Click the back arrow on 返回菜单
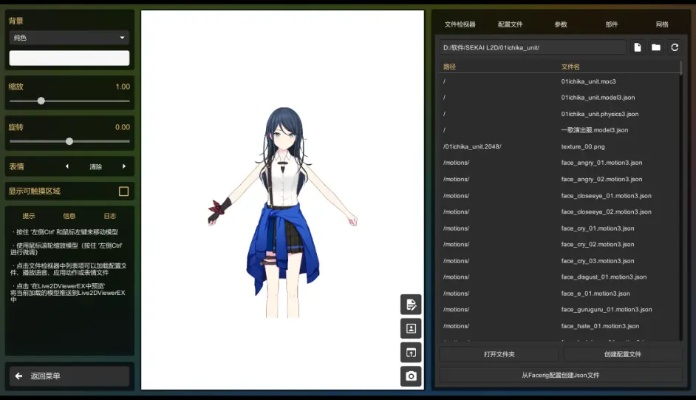This screenshot has width=696, height=400. tap(19, 376)
